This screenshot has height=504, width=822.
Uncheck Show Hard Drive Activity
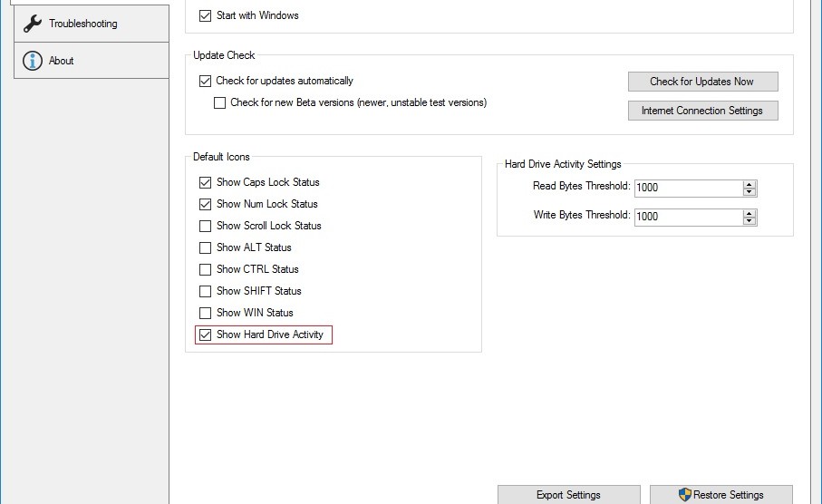pyautogui.click(x=206, y=334)
